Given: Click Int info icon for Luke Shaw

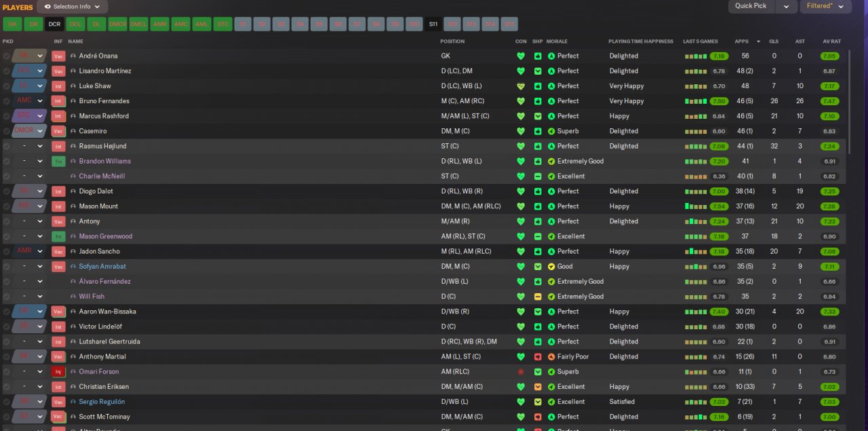Looking at the screenshot, I should (x=58, y=86).
